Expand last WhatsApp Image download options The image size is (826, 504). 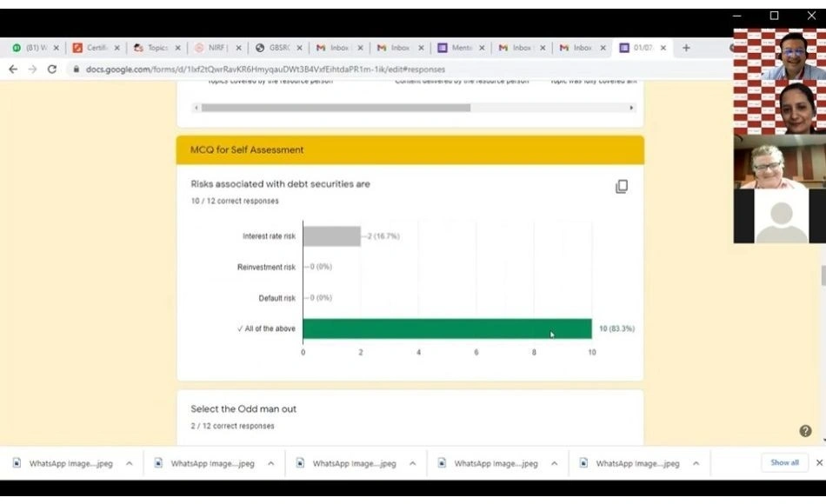click(x=696, y=463)
